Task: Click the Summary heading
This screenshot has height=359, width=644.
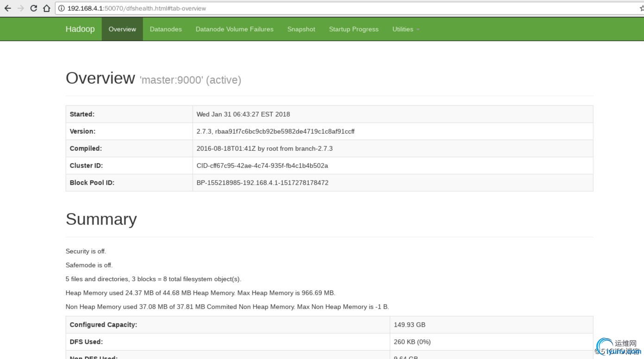Action: click(101, 219)
